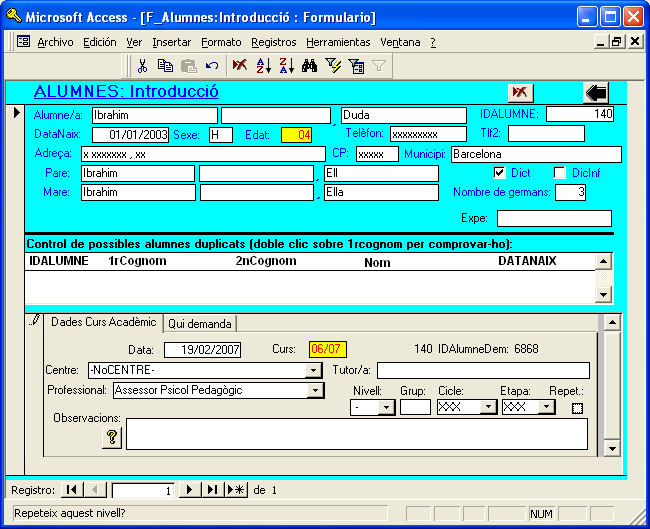Open Find with the binoculars icon
650x529 pixels.
pos(309,66)
